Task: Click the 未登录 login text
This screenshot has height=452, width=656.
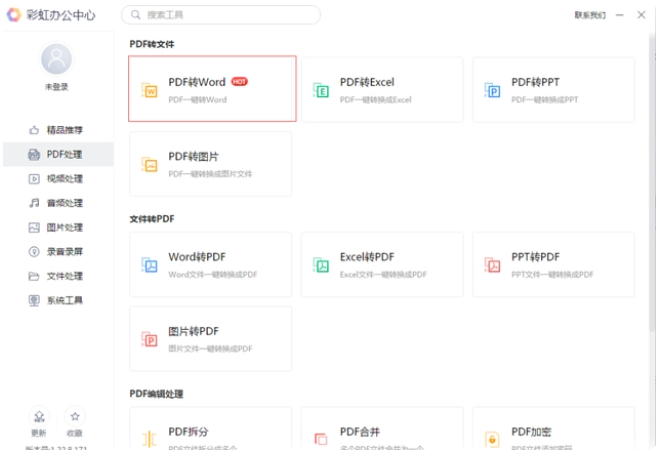Action: coord(56,87)
